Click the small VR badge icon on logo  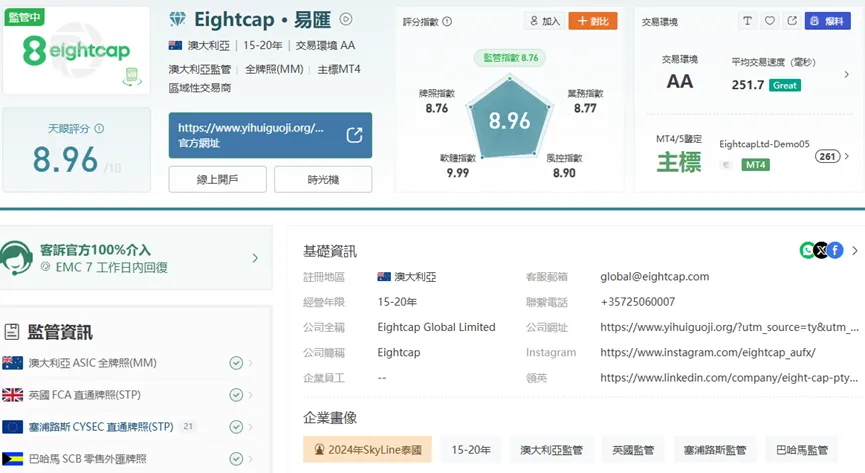tap(132, 76)
